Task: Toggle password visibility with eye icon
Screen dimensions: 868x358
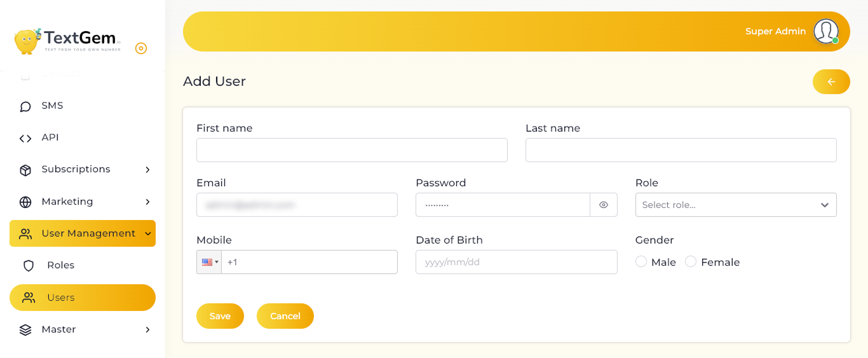Action: pyautogui.click(x=604, y=205)
